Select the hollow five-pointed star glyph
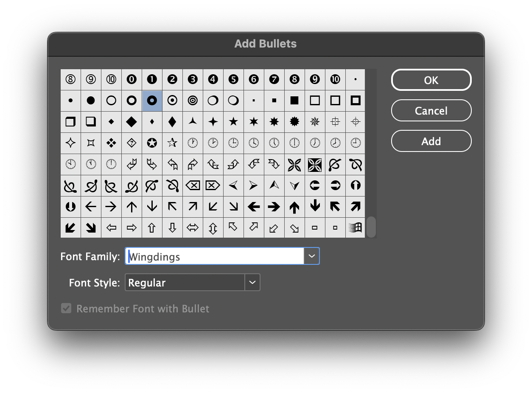 click(x=172, y=143)
